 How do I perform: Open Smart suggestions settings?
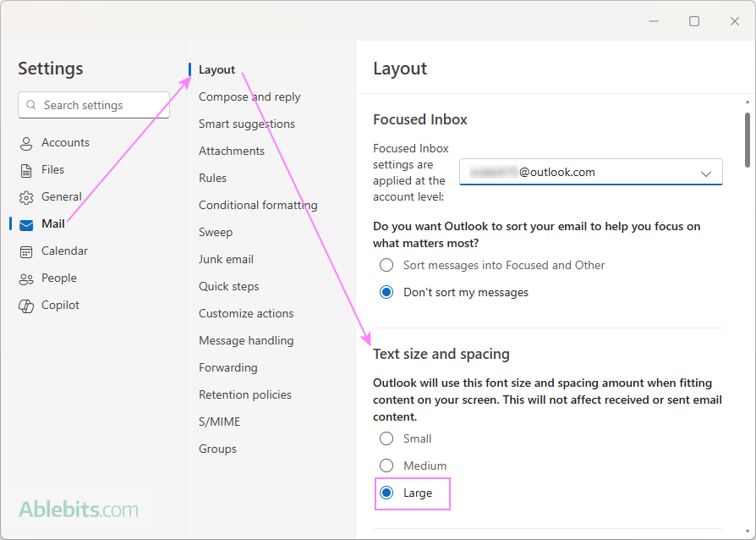point(246,124)
